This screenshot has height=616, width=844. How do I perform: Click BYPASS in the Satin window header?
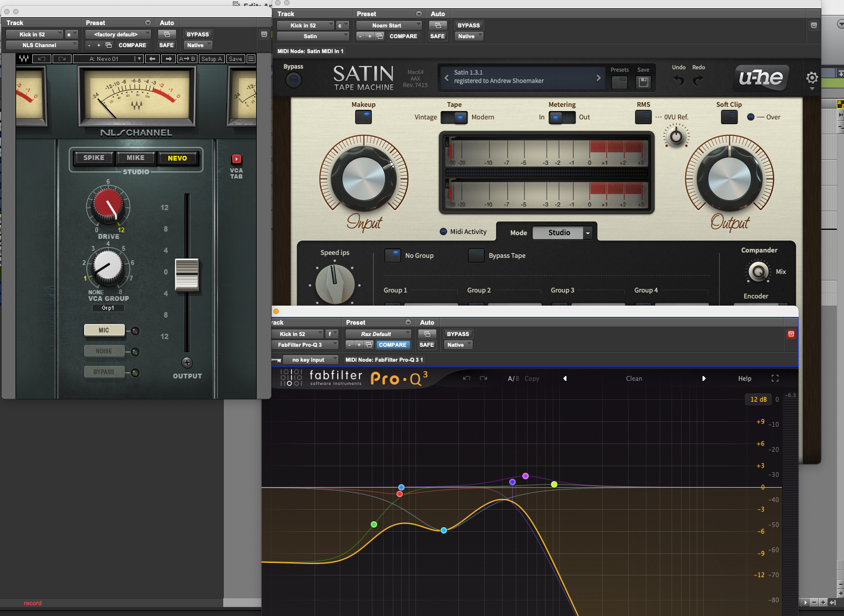[469, 26]
